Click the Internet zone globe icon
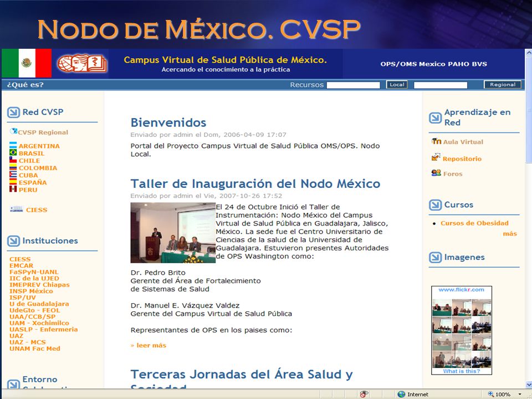The image size is (532, 399). click(x=401, y=394)
